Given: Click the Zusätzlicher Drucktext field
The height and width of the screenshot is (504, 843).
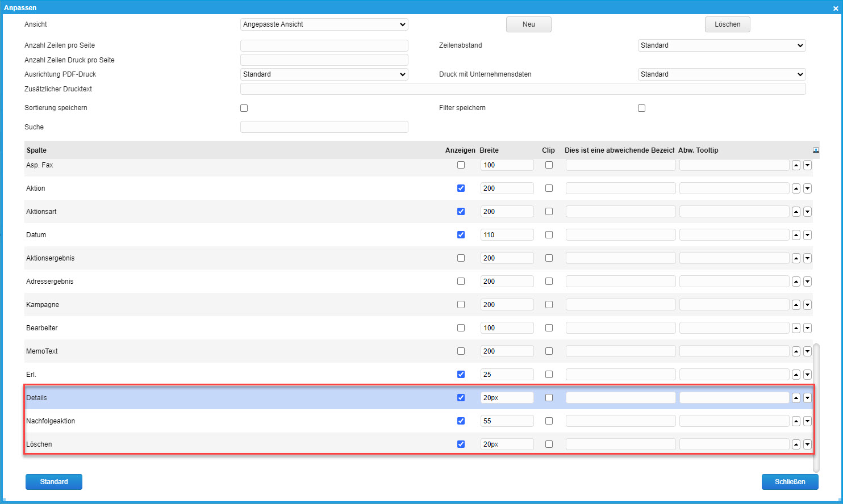Looking at the screenshot, I should coord(523,89).
